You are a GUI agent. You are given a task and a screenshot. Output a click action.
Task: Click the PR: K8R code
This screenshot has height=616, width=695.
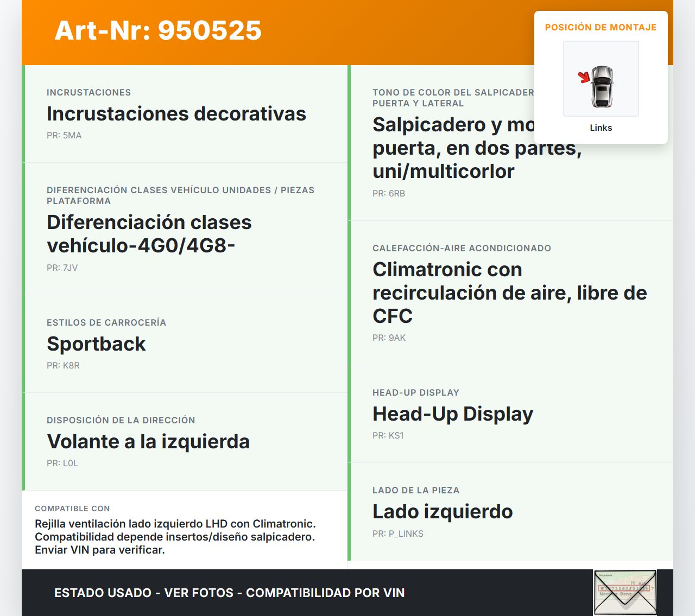pyautogui.click(x=63, y=366)
